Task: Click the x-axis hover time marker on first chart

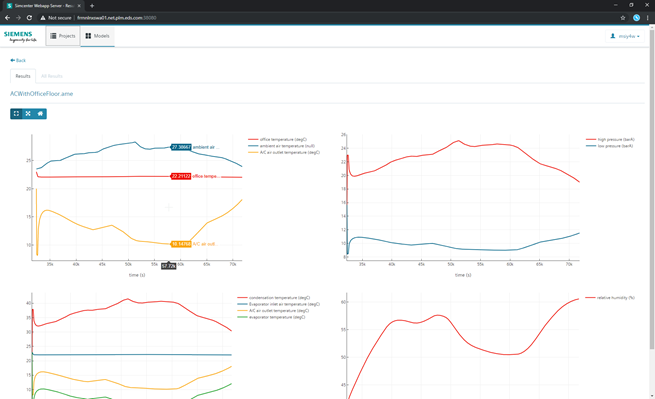Action: [x=169, y=266]
